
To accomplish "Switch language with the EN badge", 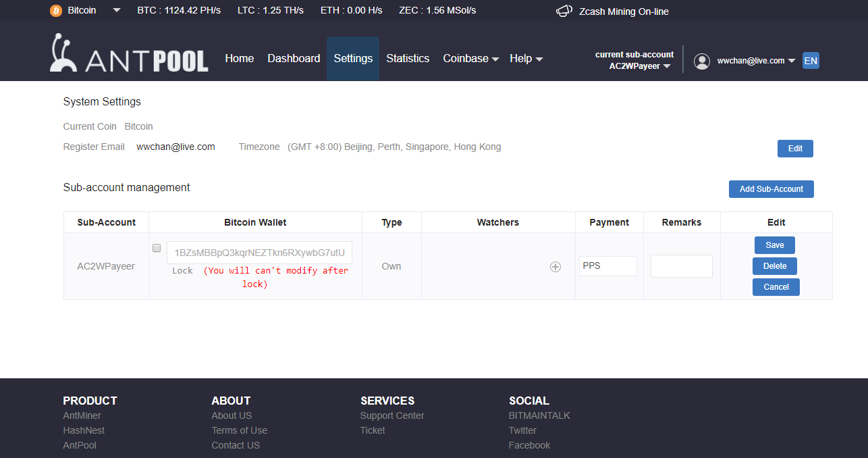I will [x=811, y=61].
